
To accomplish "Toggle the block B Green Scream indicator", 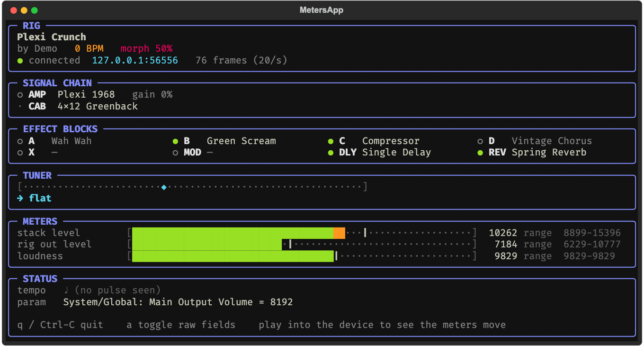I will [x=175, y=141].
